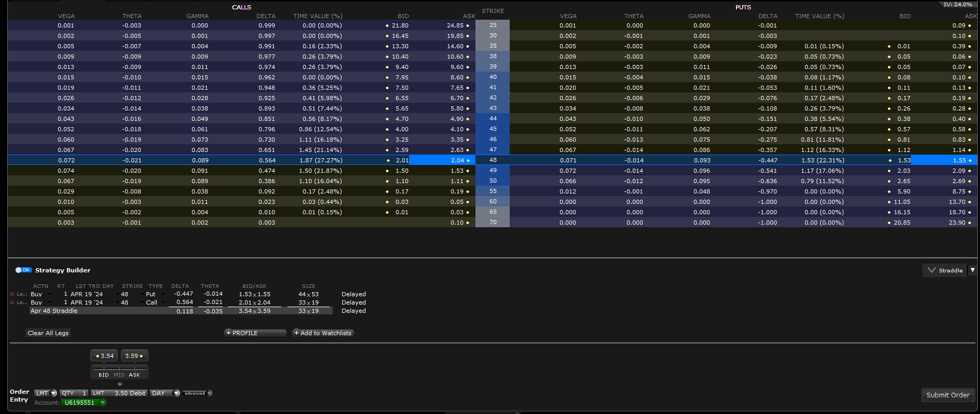Viewport: 980px width, 414px height.
Task: Add strategy via Add to Watchlists
Action: pyautogui.click(x=323, y=333)
